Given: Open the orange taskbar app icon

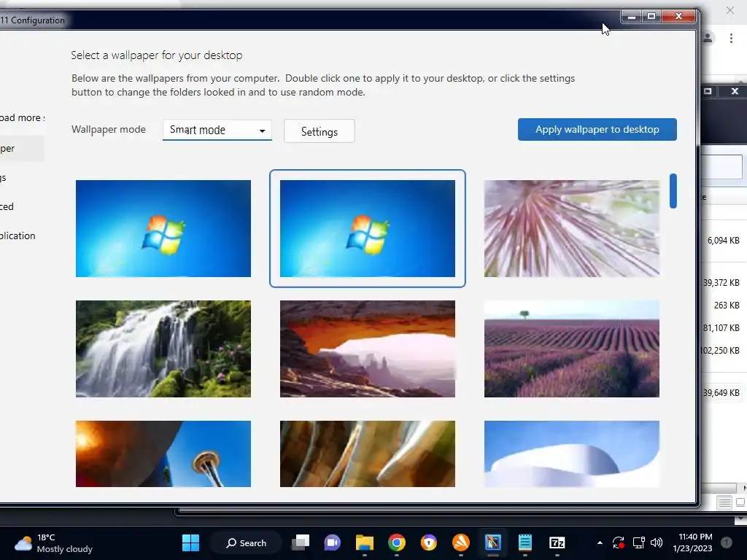Looking at the screenshot, I should point(461,542).
